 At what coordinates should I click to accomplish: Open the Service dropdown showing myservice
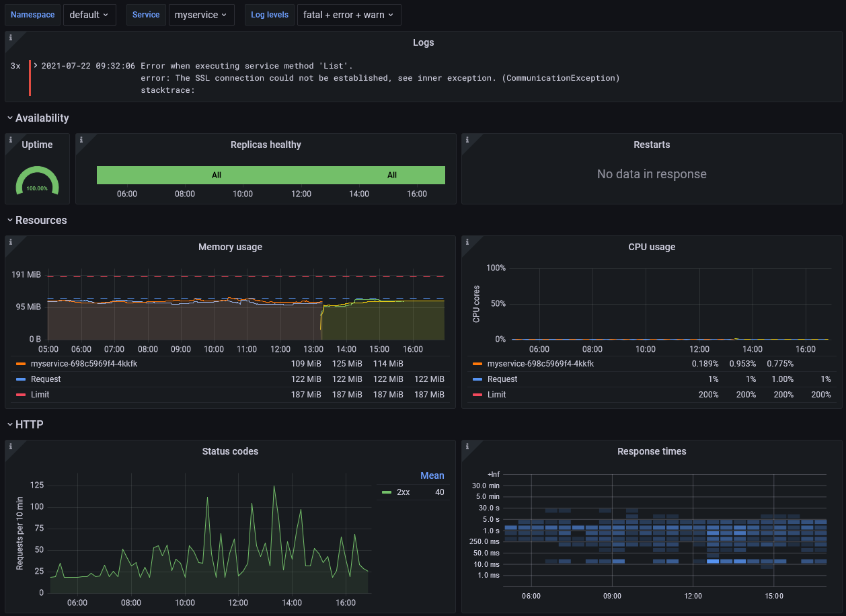(200, 15)
